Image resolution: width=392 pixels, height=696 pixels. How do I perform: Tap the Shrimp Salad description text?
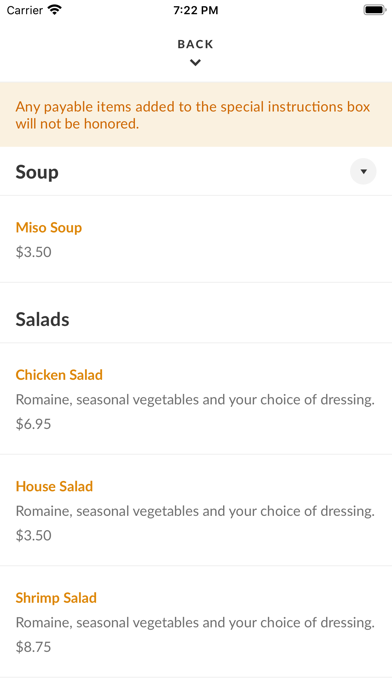[195, 622]
